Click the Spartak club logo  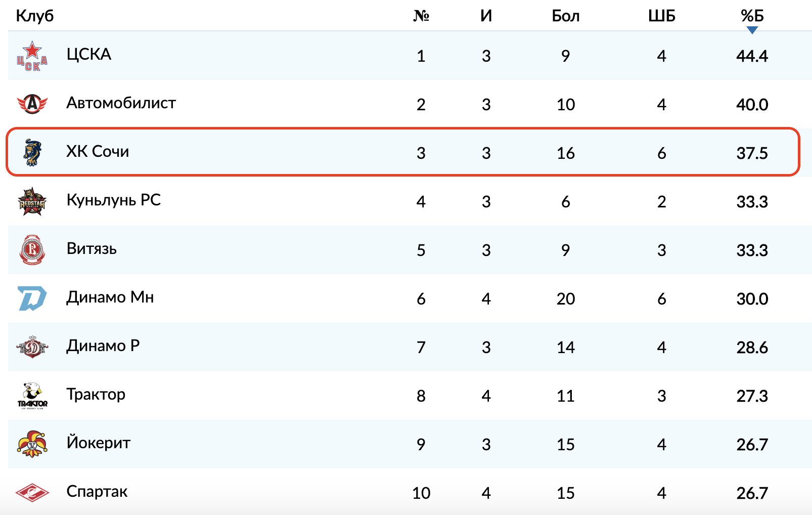32,492
